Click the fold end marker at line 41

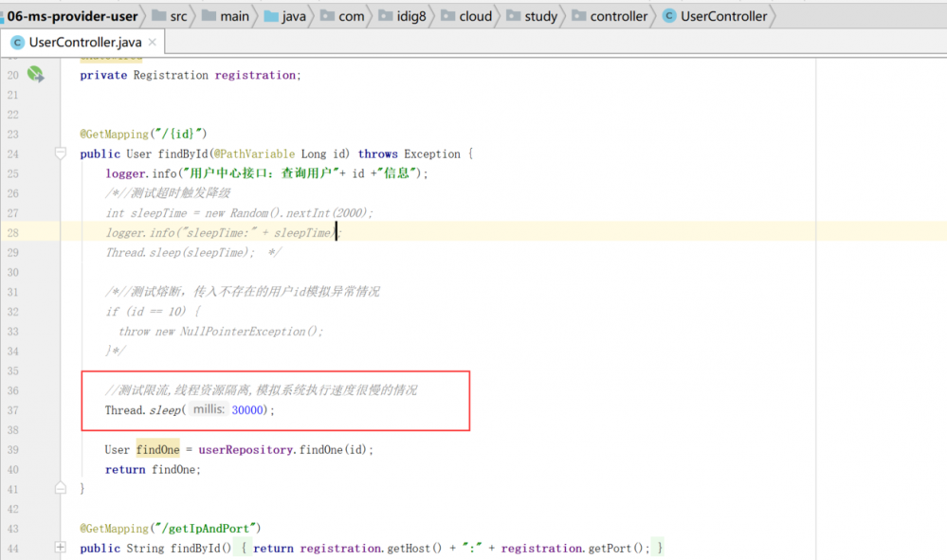61,488
